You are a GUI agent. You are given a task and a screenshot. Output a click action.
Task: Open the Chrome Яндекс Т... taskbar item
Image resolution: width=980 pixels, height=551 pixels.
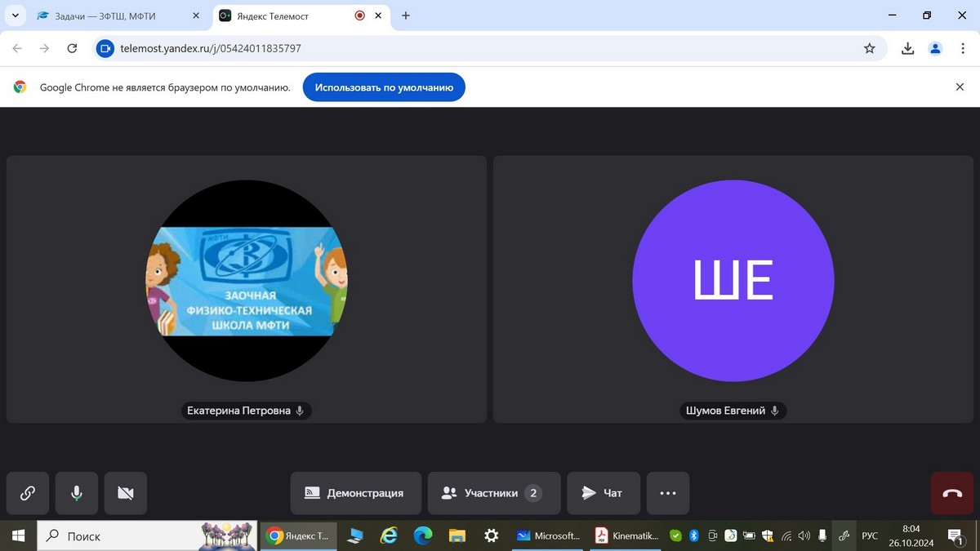[x=298, y=535]
